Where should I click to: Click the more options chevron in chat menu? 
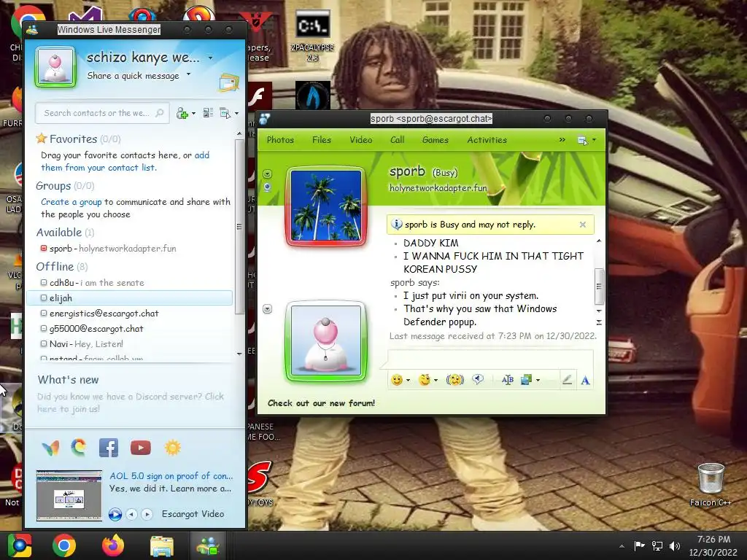click(562, 140)
